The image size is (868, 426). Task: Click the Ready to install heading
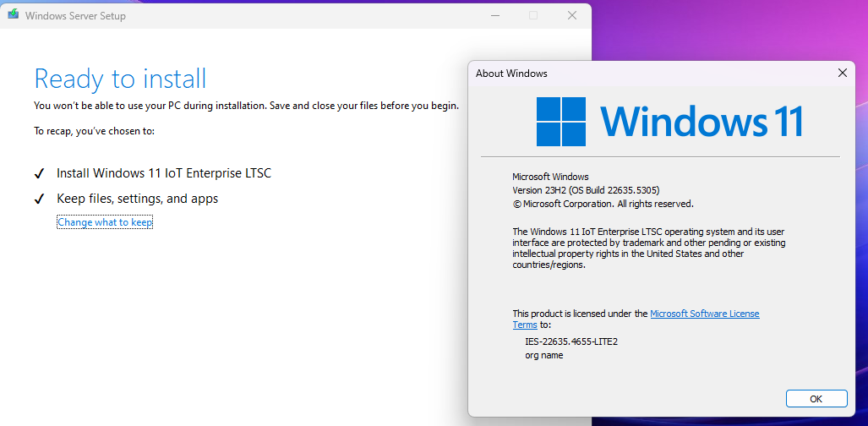[120, 79]
